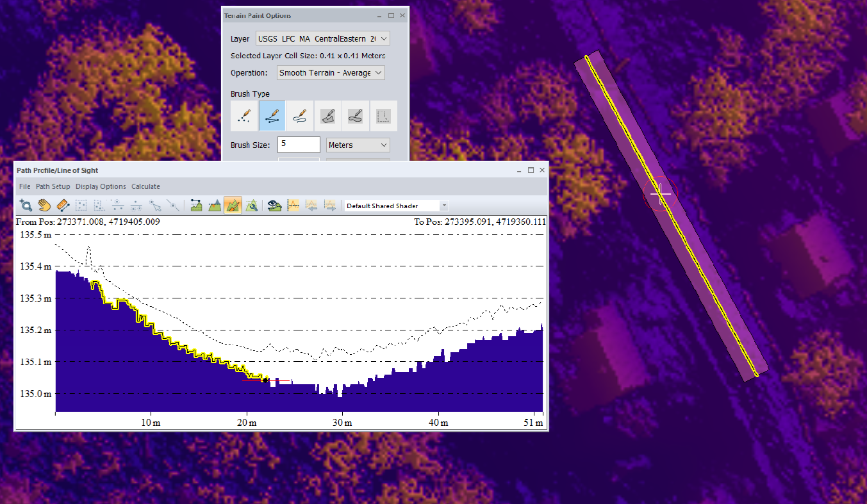
Task: Open the Operation dropdown showing Smooth Terrain - Average
Action: (331, 73)
